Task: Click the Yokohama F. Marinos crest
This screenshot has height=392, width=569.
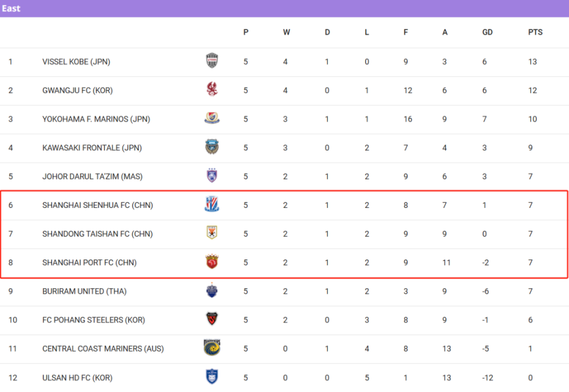Action: 212,119
